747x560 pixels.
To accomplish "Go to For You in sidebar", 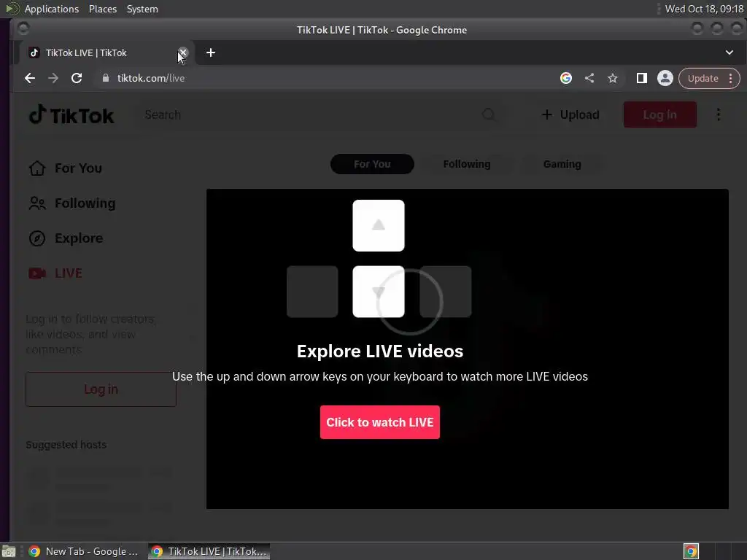I will click(65, 168).
